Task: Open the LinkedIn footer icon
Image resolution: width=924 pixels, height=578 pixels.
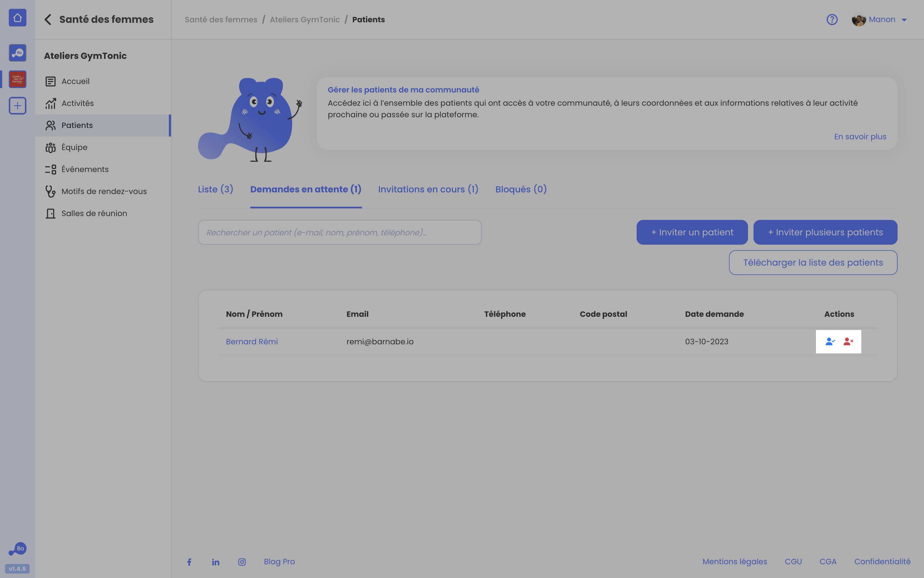Action: click(x=216, y=562)
